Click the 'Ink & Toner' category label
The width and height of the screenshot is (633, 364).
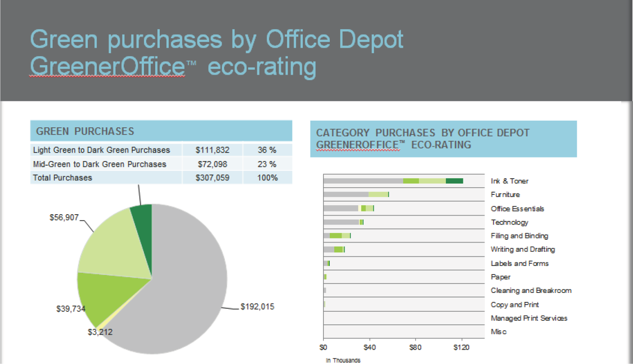coord(509,181)
